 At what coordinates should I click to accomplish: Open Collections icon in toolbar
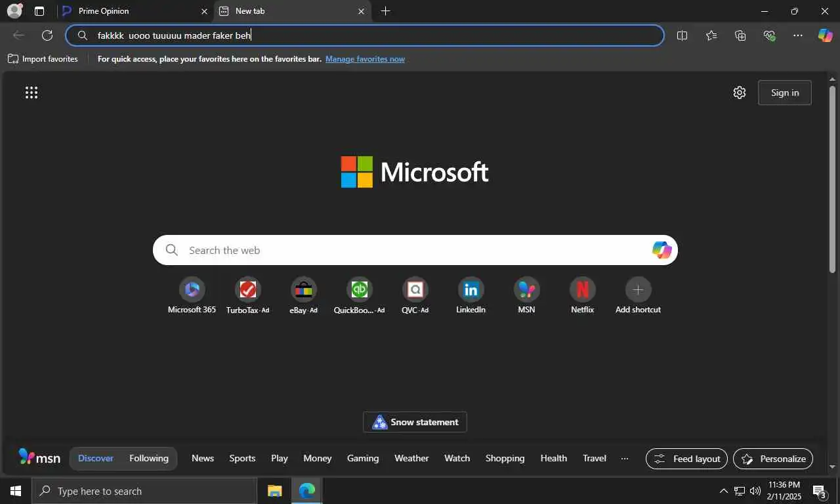click(740, 35)
